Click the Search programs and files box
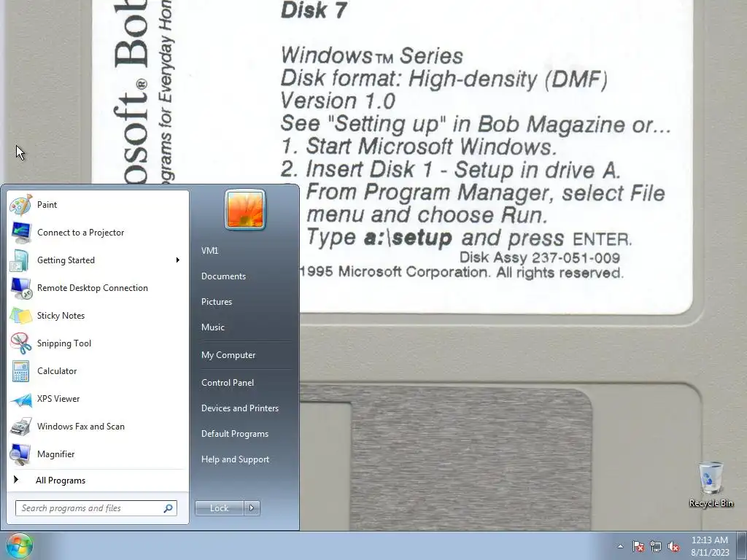Image resolution: width=747 pixels, height=560 pixels. pos(96,508)
